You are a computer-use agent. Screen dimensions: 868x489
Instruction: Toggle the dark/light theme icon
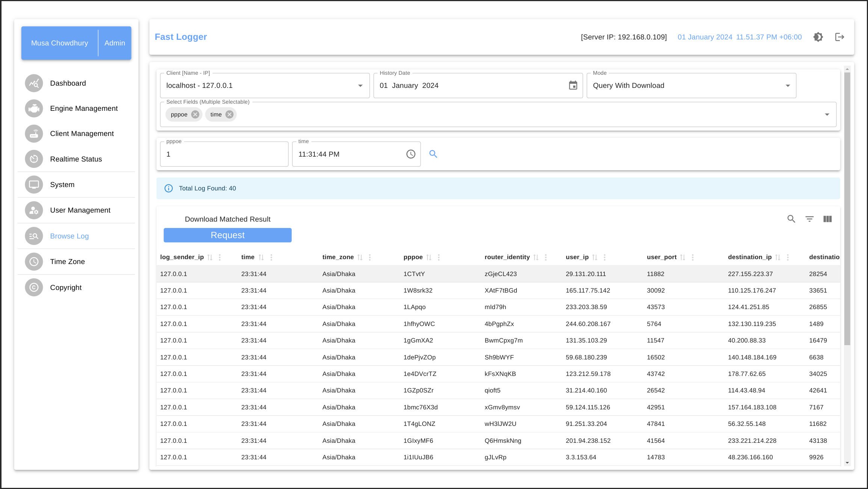(x=818, y=37)
